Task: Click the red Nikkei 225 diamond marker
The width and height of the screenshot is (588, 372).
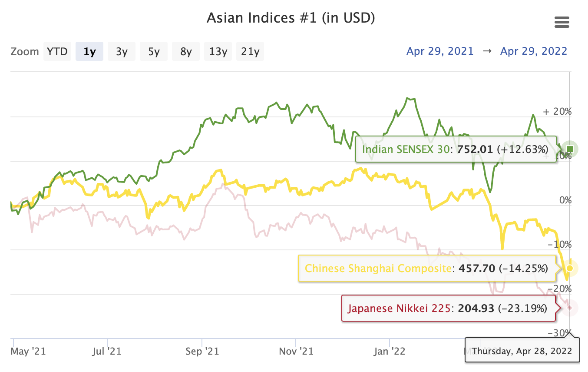Action: (x=570, y=308)
